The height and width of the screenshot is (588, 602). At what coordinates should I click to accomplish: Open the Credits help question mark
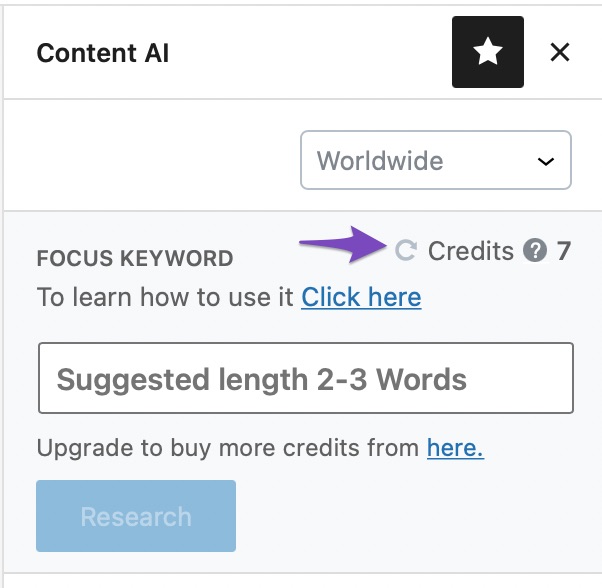point(535,250)
